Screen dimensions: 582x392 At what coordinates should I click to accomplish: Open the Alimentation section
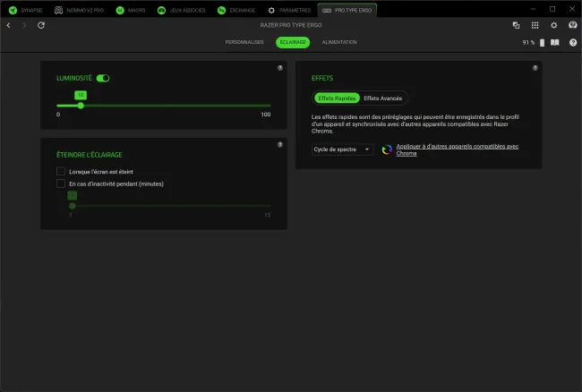coord(339,42)
